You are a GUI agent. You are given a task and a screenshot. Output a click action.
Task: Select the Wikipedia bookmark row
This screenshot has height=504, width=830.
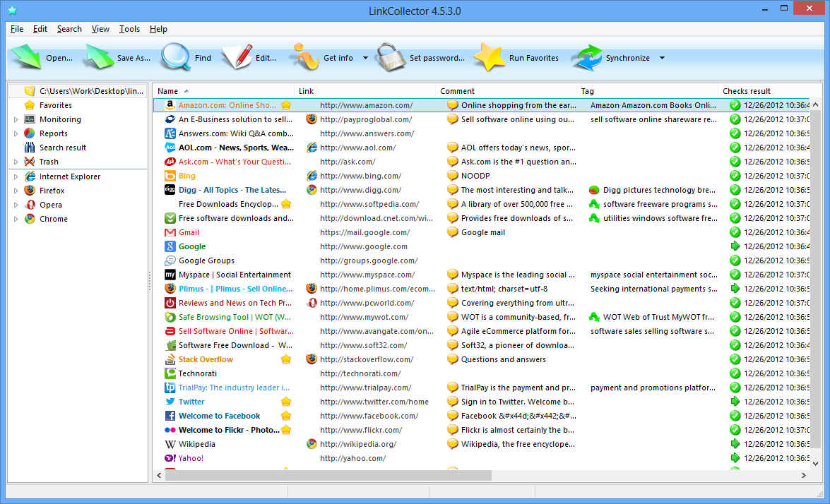point(197,444)
